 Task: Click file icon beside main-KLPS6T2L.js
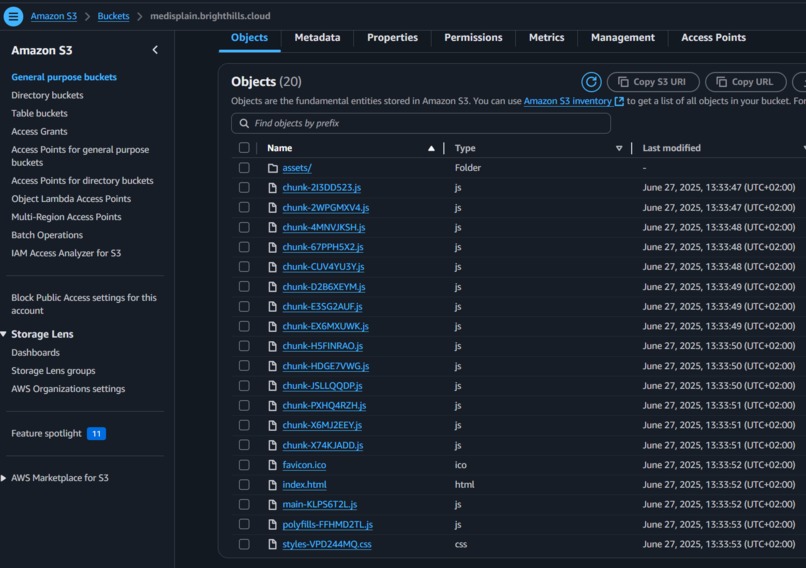coord(273,505)
